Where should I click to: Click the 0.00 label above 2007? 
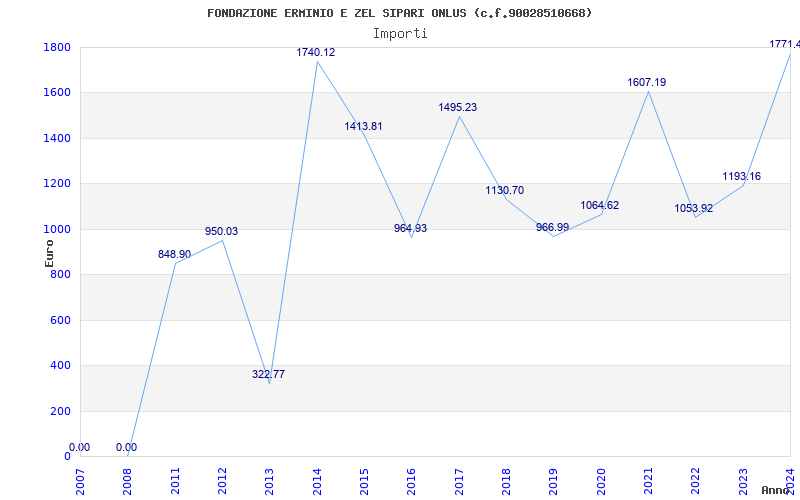pos(80,447)
